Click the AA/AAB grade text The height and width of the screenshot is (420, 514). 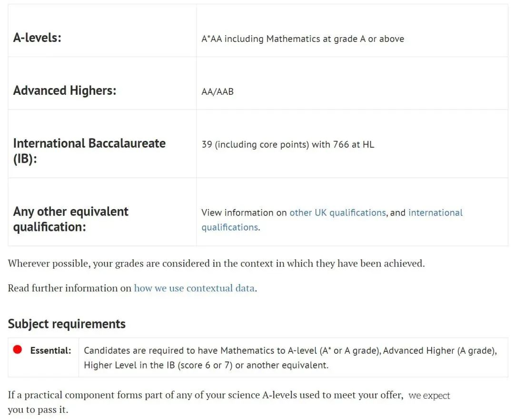click(x=217, y=92)
